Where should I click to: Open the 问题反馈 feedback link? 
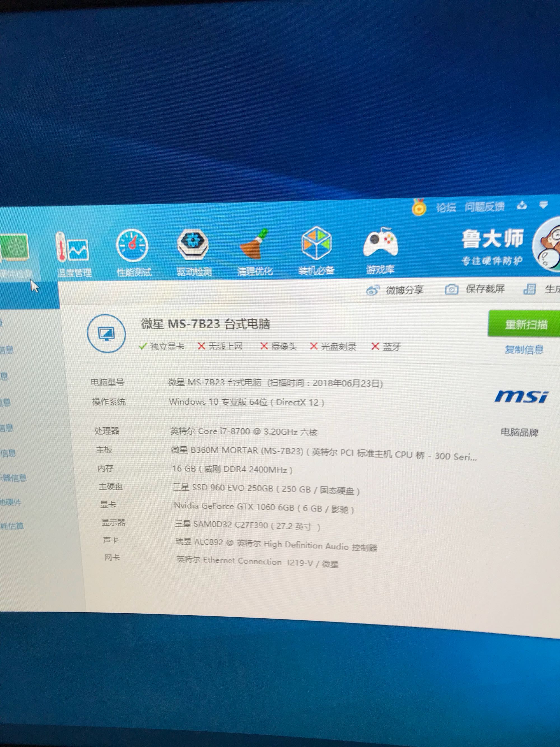coord(484,207)
